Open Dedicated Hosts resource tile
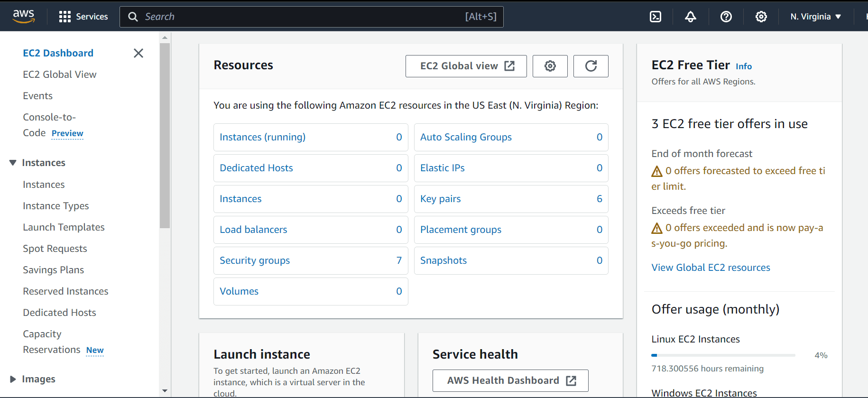868x398 pixels. coord(311,168)
